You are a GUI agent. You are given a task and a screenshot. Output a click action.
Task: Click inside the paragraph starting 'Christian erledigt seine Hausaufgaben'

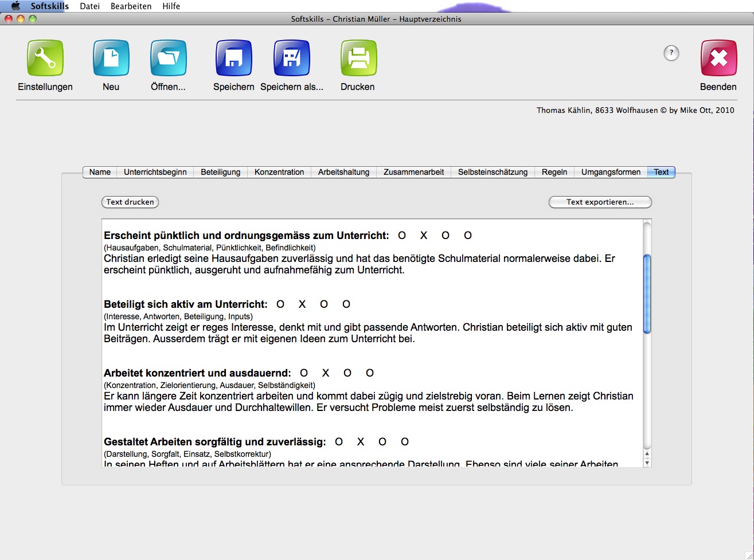(x=360, y=264)
